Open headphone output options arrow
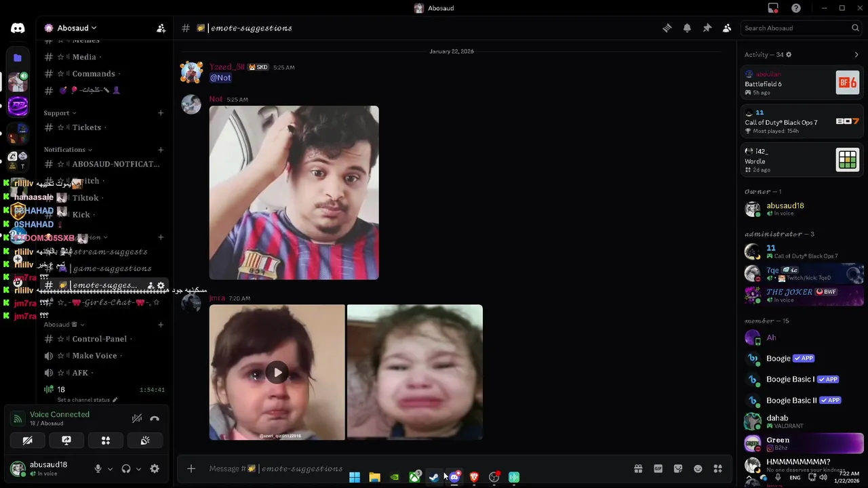 click(x=138, y=468)
